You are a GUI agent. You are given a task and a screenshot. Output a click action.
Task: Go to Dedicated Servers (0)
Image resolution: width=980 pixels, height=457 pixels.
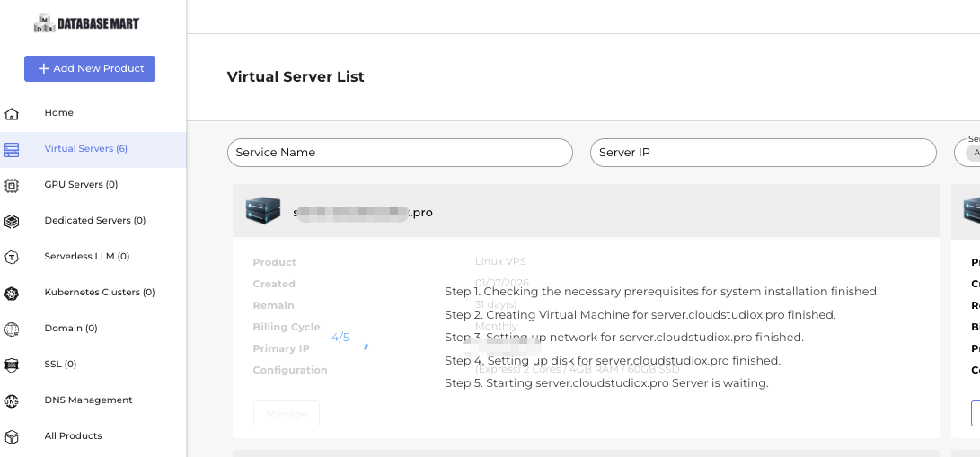[95, 220]
